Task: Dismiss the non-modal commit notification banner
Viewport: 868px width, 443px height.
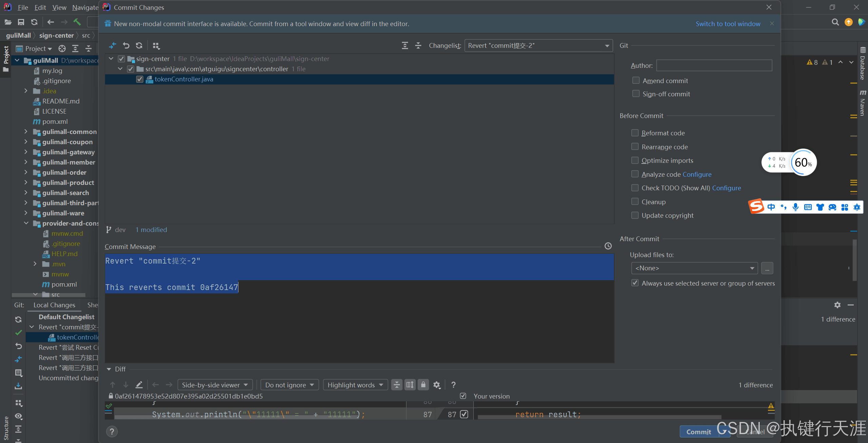Action: (x=772, y=23)
